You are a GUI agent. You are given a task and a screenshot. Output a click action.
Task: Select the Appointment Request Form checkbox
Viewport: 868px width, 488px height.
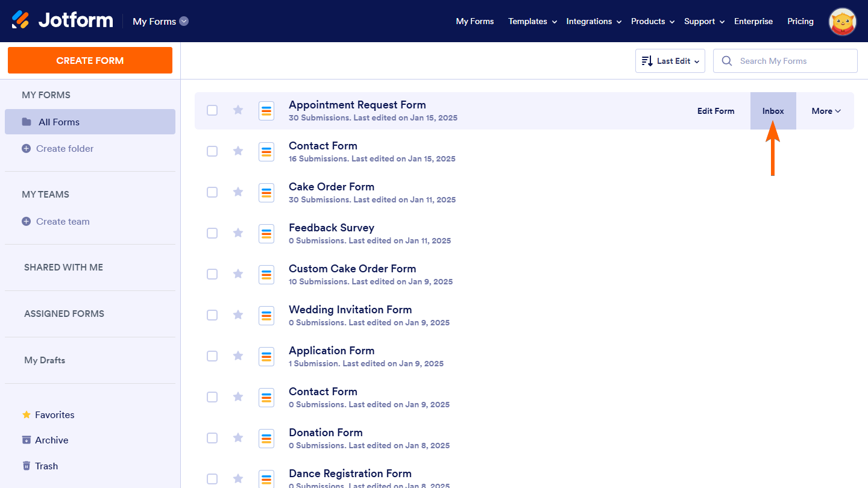click(212, 110)
